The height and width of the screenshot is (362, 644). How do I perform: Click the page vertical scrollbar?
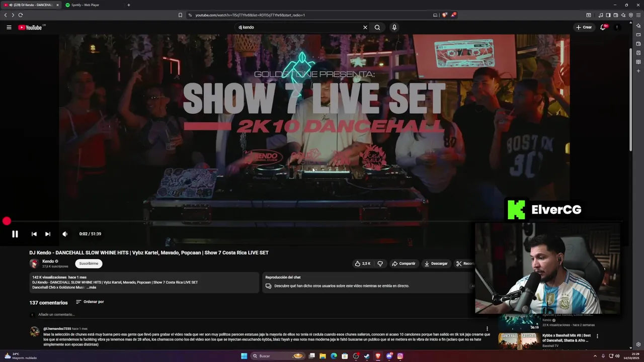click(631, 101)
